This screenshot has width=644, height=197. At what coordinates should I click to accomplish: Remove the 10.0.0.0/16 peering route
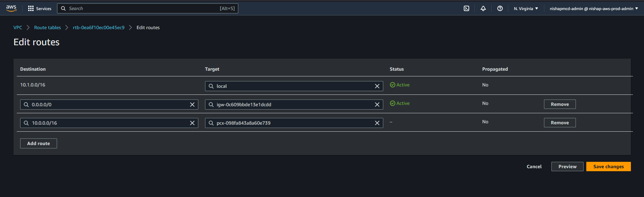(x=559, y=123)
